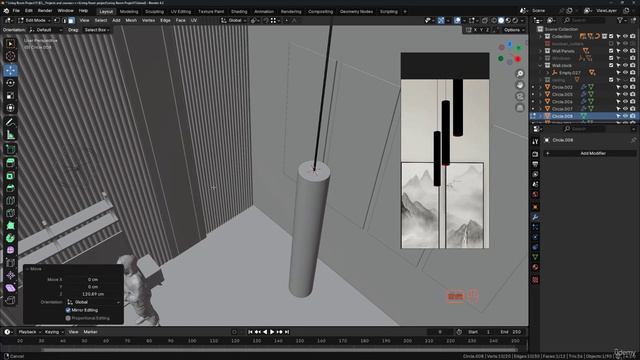Open the Marker menu in timeline
The height and width of the screenshot is (360, 640).
[90, 332]
